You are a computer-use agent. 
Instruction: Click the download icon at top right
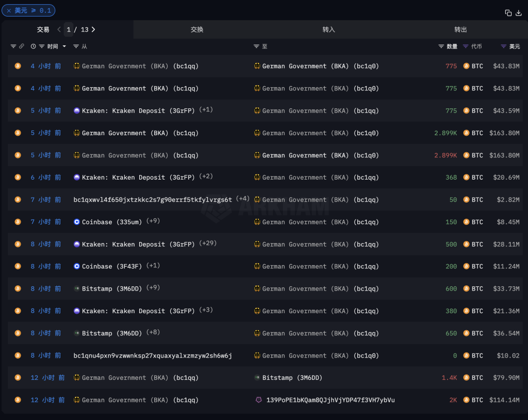pyautogui.click(x=519, y=13)
